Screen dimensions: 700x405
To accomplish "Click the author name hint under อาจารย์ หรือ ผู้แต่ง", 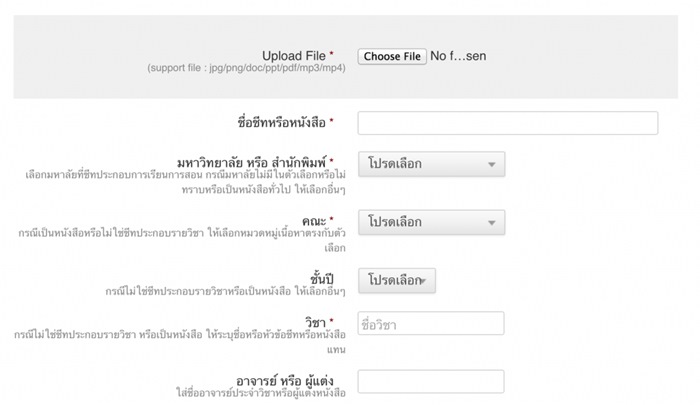I will [x=261, y=393].
